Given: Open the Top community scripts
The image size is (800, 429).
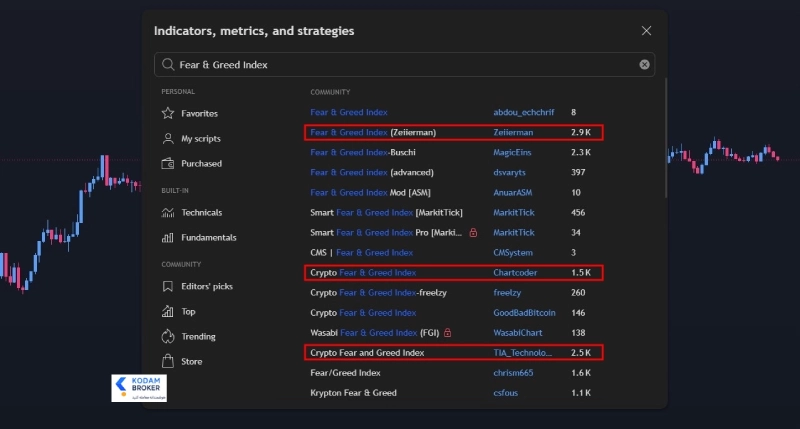Looking at the screenshot, I should point(188,311).
